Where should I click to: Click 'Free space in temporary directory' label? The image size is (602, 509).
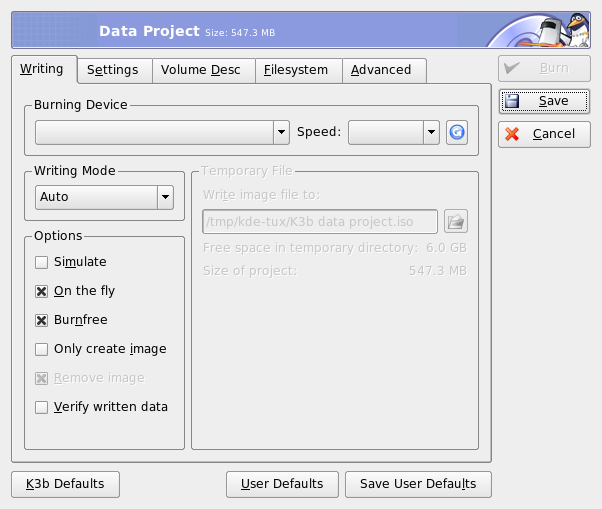pyautogui.click(x=310, y=248)
